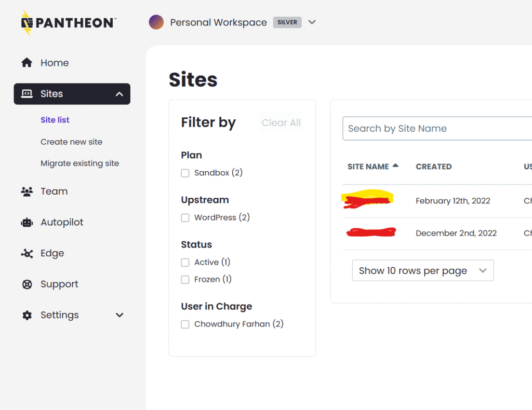Click the Settings label in sidebar
Screen dimensions: 532x410
pos(60,315)
